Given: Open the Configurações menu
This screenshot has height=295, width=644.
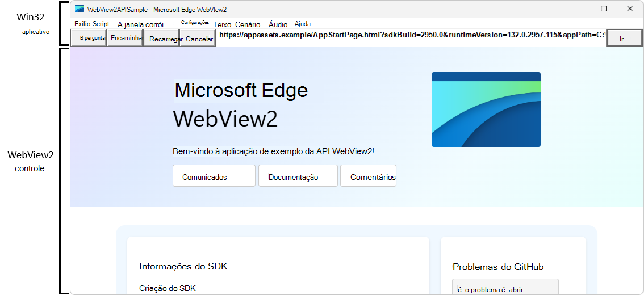Looking at the screenshot, I should tap(195, 23).
